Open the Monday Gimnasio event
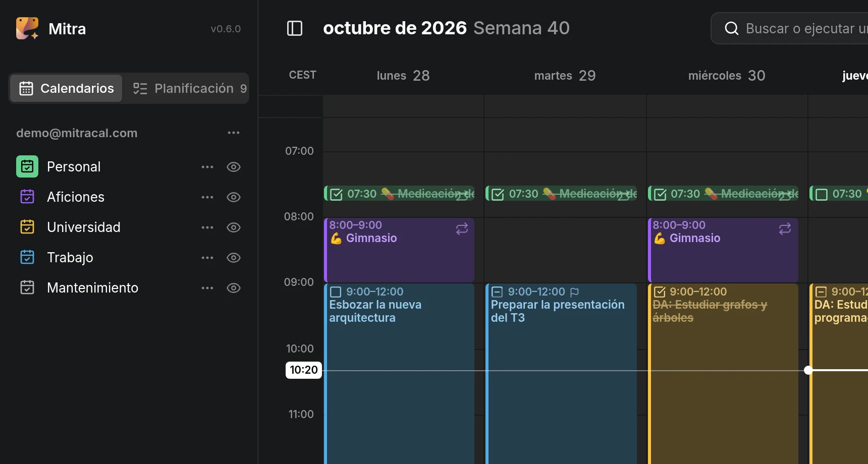The height and width of the screenshot is (464, 868). [x=399, y=250]
